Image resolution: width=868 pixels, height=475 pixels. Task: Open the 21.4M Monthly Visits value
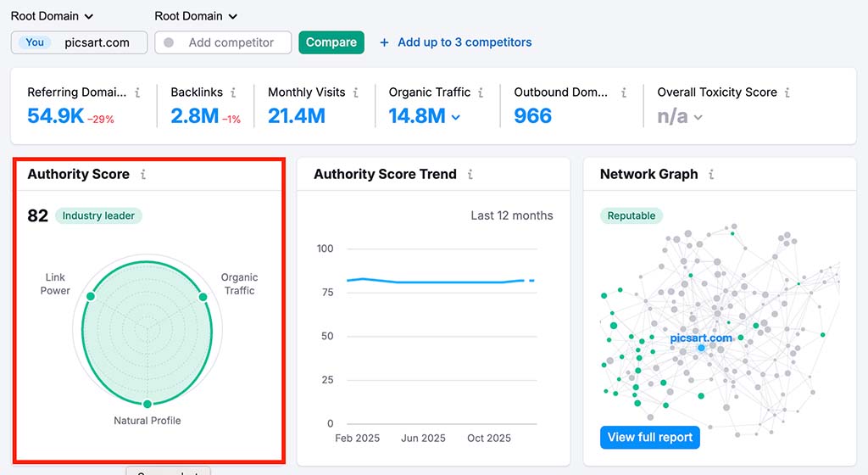tap(296, 116)
